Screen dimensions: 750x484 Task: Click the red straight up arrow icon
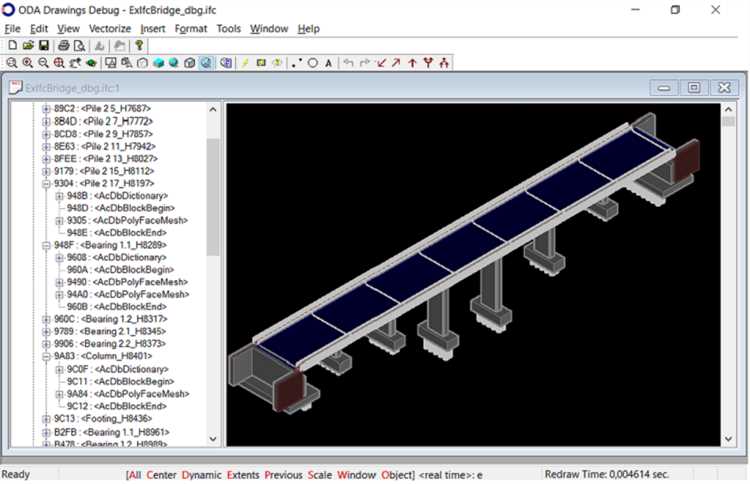412,63
